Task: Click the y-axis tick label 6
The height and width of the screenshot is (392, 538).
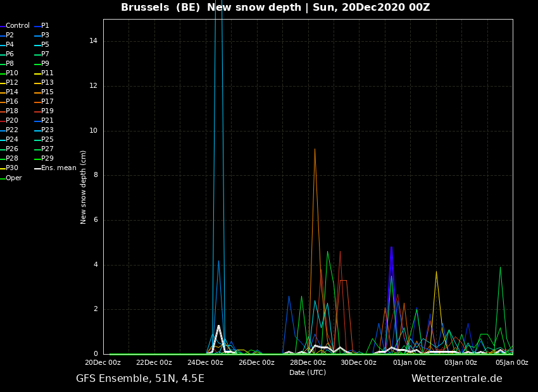Action: tap(96, 220)
